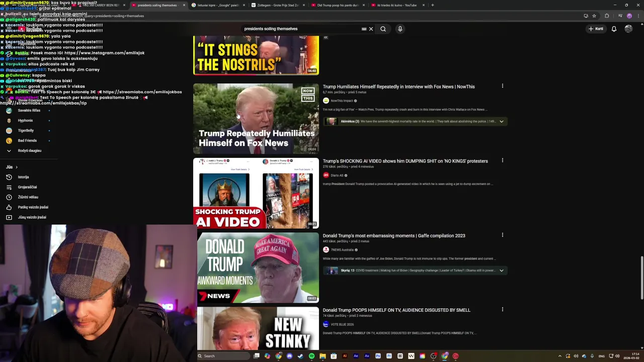Launch Adobe Photoshop from the taskbar
Image resolution: width=644 pixels, height=362 pixels.
pyautogui.click(x=378, y=356)
